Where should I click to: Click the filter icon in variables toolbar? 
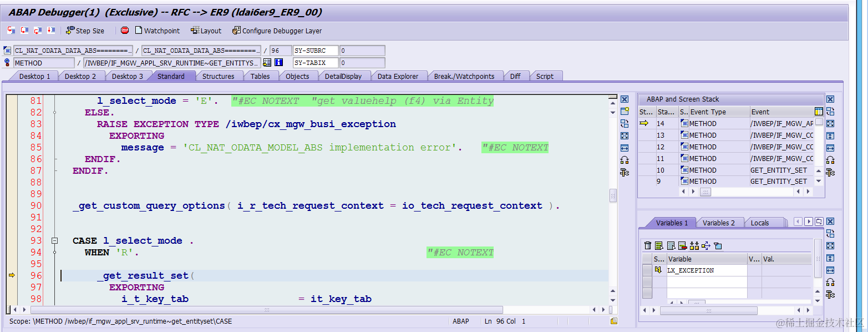click(x=718, y=245)
